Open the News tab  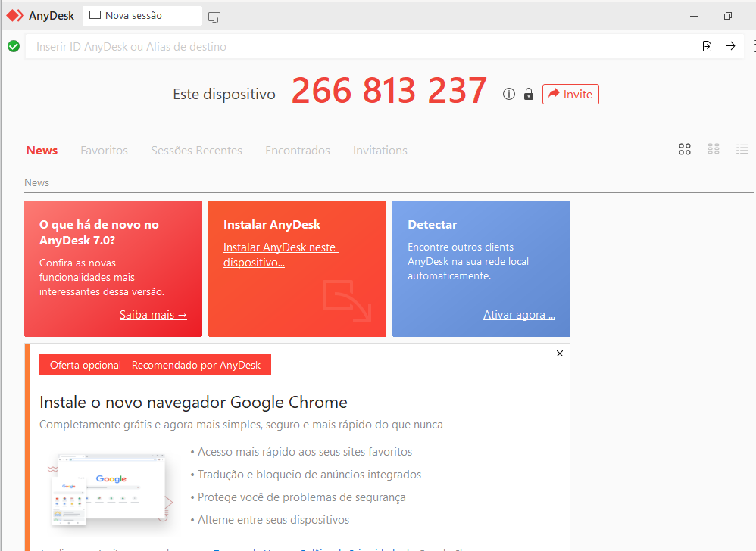(42, 151)
